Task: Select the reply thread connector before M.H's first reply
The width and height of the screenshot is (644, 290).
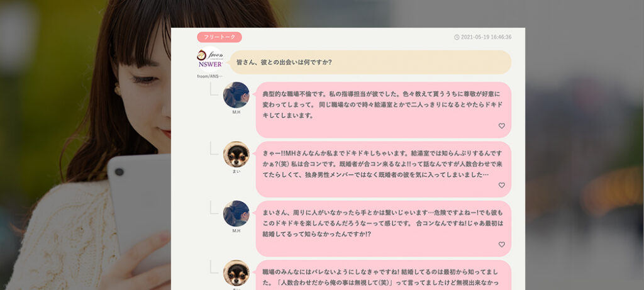Action: [214, 89]
